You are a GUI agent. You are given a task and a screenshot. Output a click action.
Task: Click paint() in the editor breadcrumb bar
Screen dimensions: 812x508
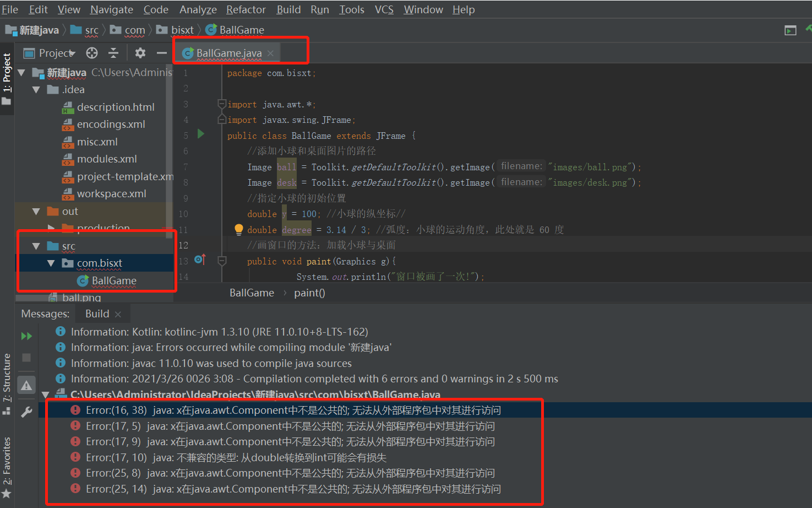(x=309, y=293)
